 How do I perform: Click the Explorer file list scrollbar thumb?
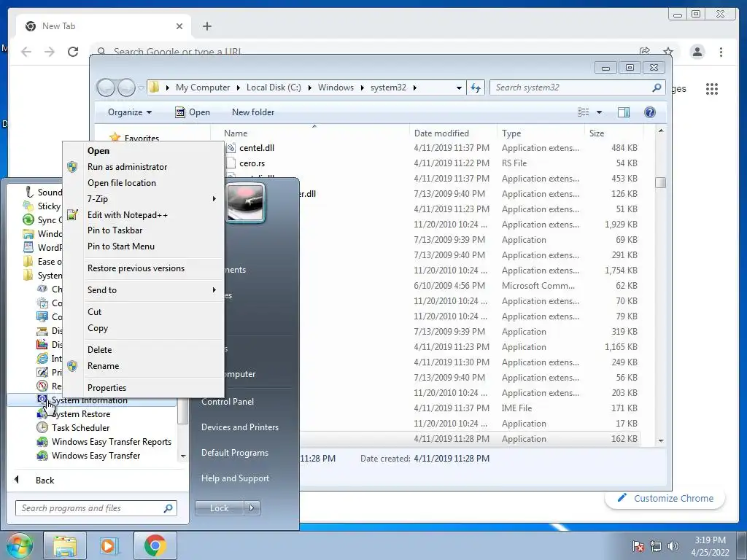pos(660,182)
